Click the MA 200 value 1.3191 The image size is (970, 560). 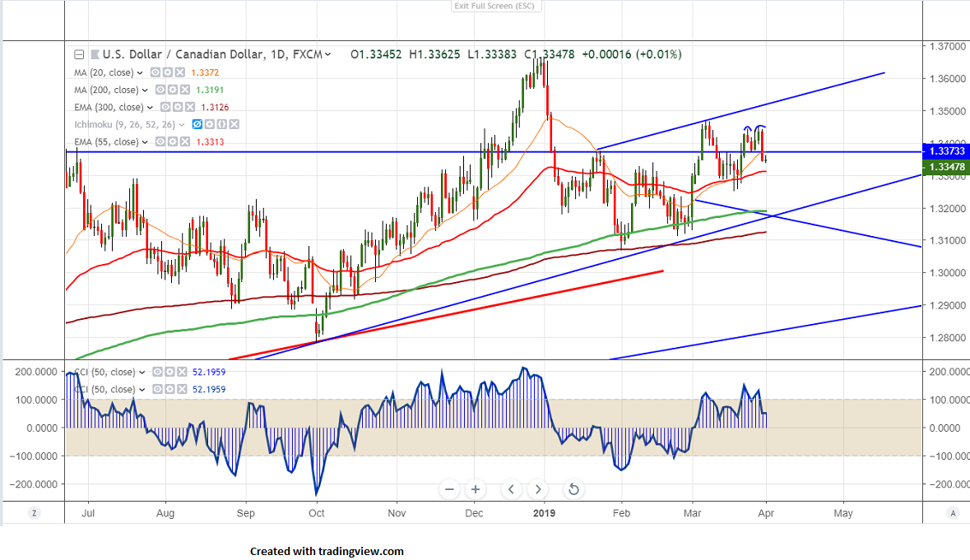pos(210,90)
